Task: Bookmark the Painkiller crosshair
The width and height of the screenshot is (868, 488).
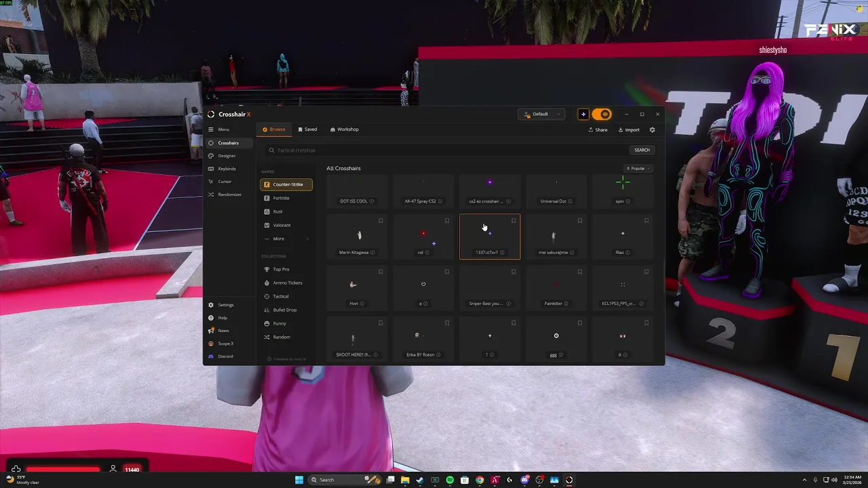Action: tap(580, 272)
